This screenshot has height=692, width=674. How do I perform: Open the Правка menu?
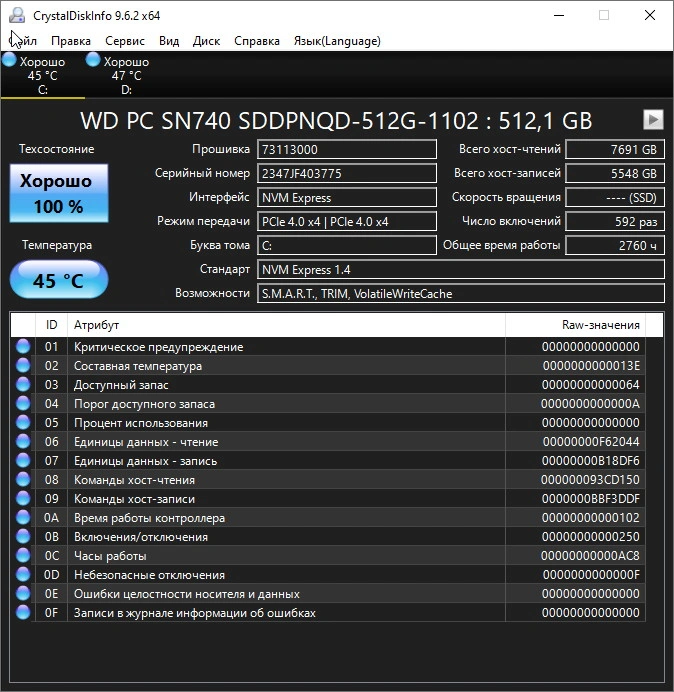[71, 41]
